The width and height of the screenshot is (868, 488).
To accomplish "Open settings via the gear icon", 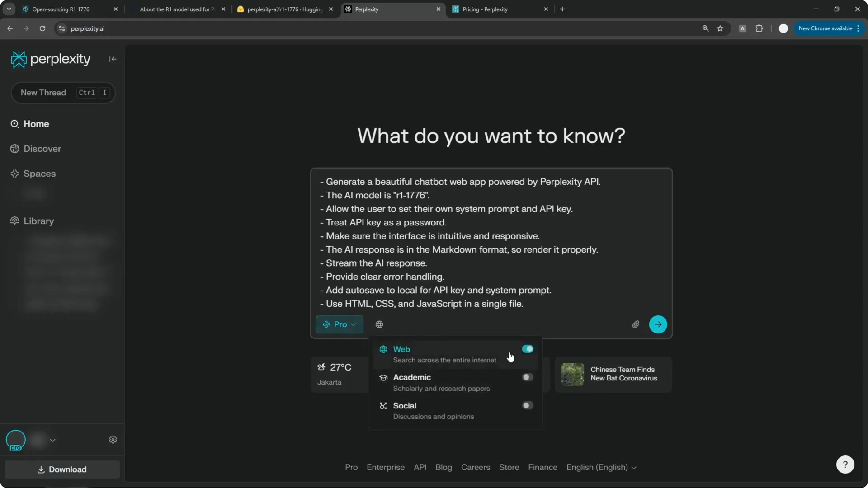I will [113, 439].
